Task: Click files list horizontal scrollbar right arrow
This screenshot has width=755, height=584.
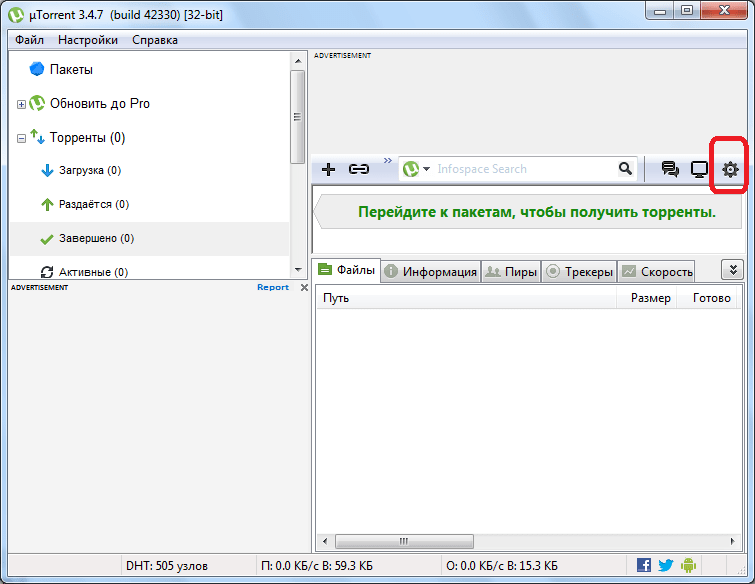Action: 732,541
